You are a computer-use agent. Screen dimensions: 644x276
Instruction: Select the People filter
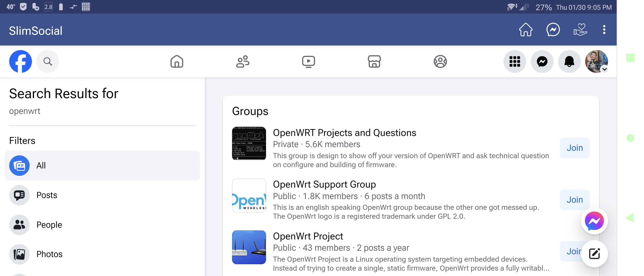point(102,225)
